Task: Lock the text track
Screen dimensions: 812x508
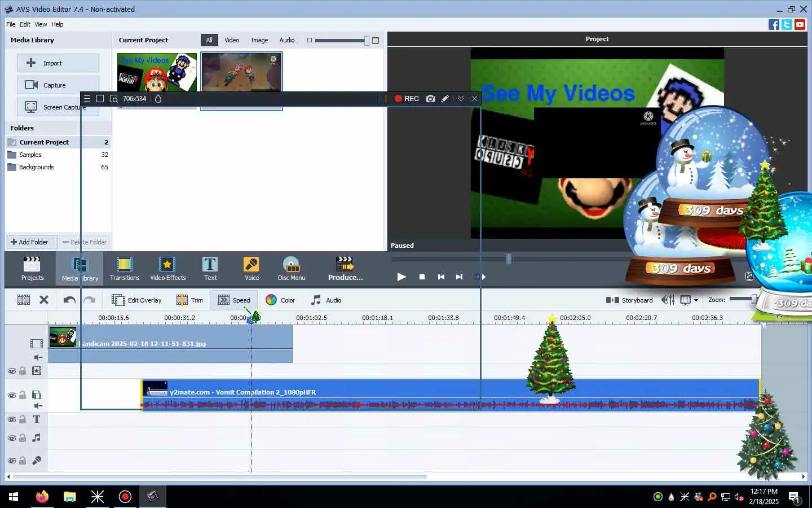Action: pos(23,419)
